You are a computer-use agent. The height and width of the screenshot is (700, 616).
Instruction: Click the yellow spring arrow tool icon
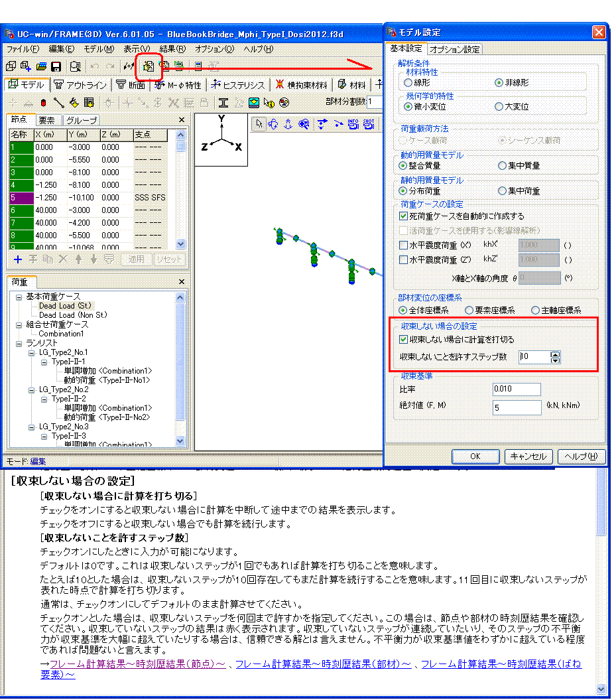click(x=74, y=103)
